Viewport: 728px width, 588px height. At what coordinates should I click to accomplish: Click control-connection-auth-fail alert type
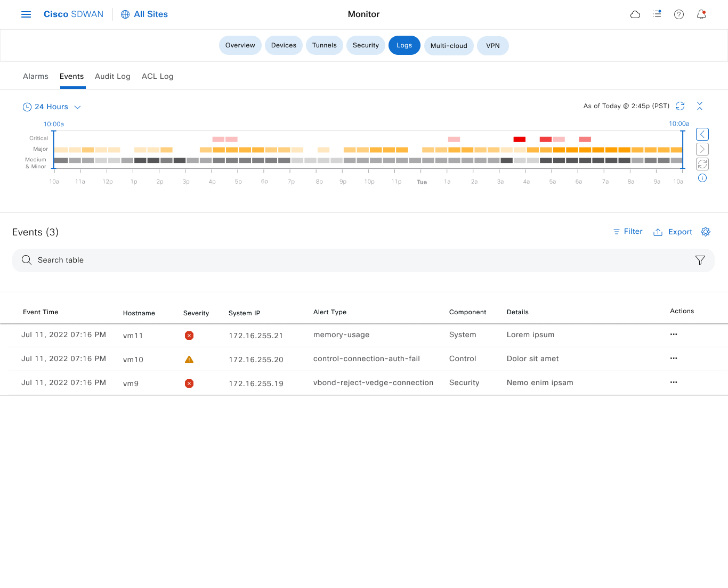coord(367,358)
